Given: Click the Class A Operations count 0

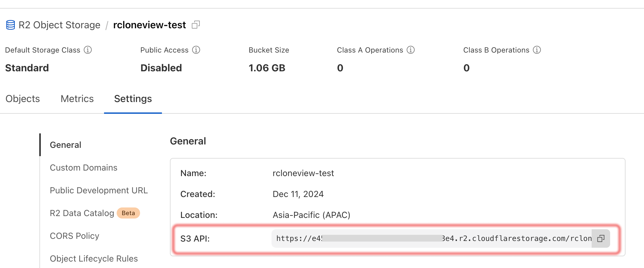Looking at the screenshot, I should tap(340, 68).
